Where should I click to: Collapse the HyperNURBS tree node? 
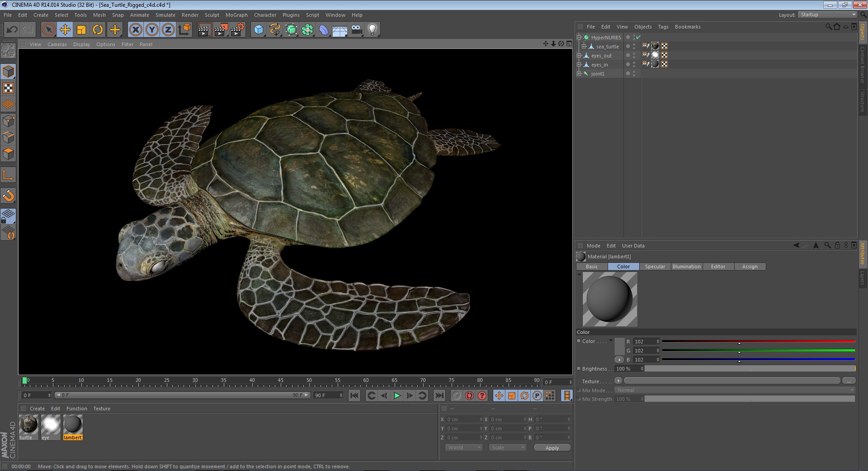pyautogui.click(x=579, y=37)
